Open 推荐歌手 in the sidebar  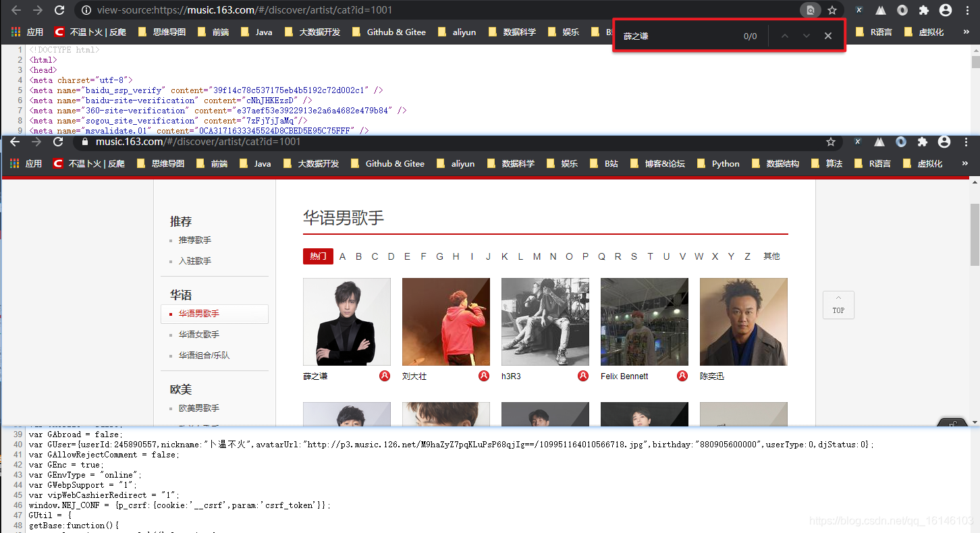[195, 240]
